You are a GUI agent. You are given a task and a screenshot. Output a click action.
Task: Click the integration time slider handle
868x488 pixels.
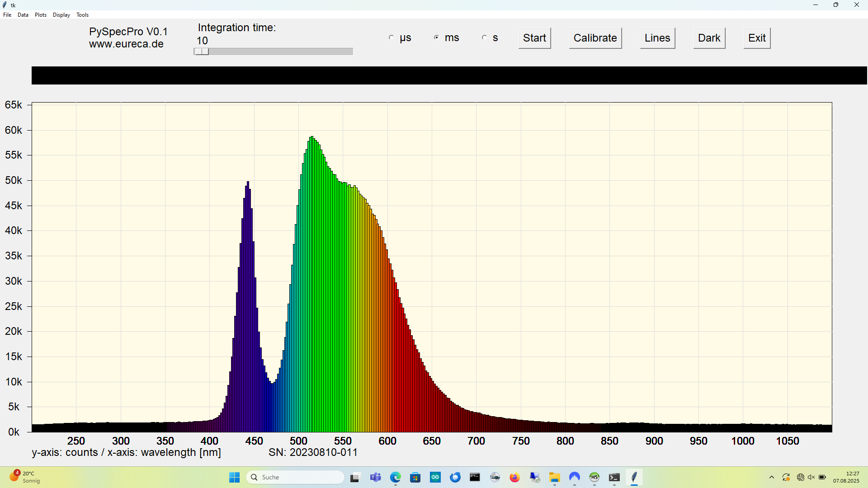point(202,52)
